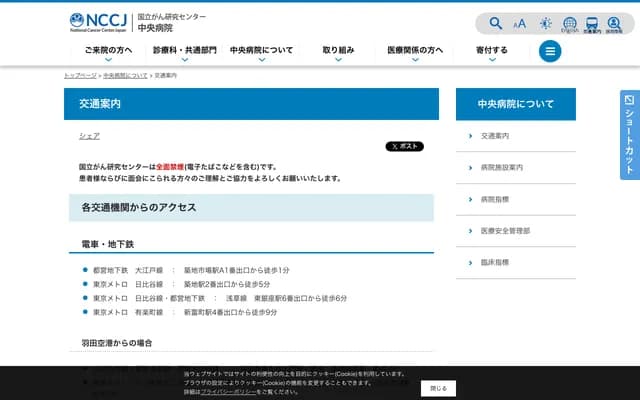This screenshot has width=640, height=400.
Task: Go to トップページ breadcrumb link
Action: click(x=80, y=76)
